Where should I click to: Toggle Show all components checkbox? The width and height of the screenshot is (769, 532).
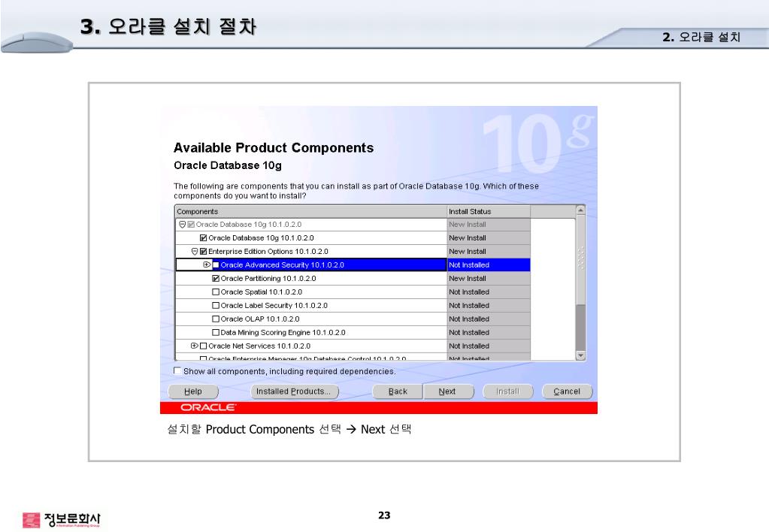[x=177, y=370]
